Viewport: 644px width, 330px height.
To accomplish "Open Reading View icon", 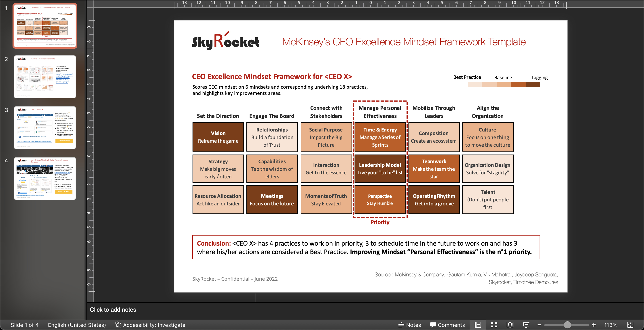I will click(x=510, y=325).
